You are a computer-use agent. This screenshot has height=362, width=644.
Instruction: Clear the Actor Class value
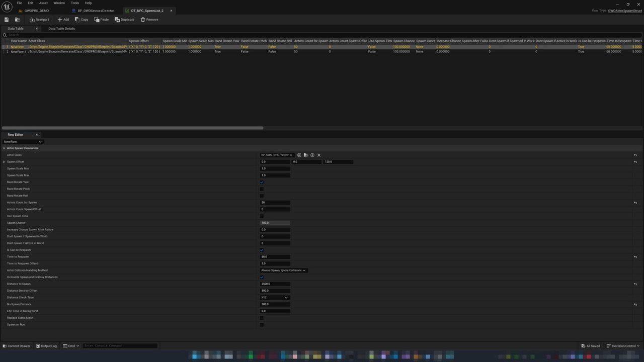click(x=318, y=155)
